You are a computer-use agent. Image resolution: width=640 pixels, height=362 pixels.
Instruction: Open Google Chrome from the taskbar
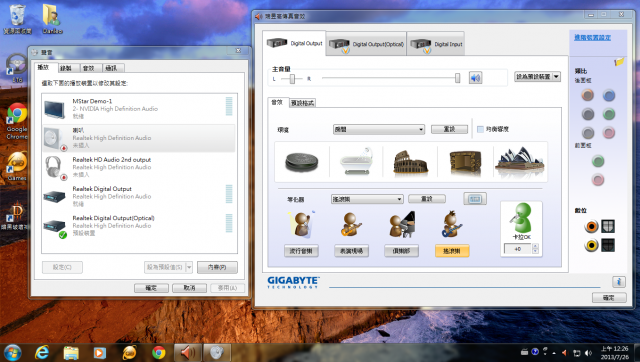(x=159, y=353)
